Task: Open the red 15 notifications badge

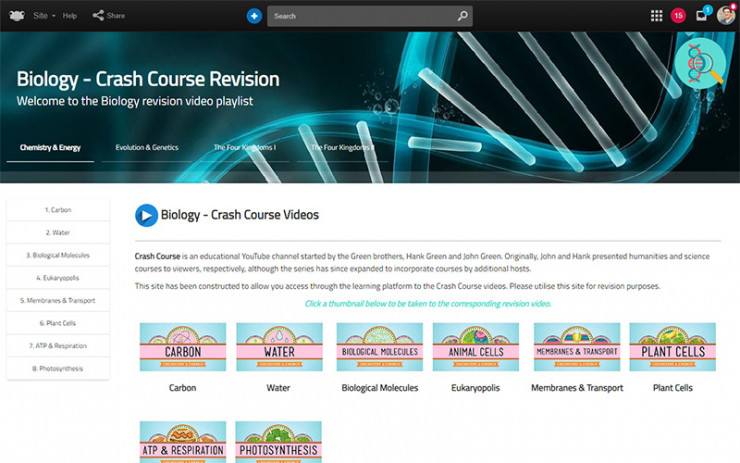Action: click(x=678, y=16)
